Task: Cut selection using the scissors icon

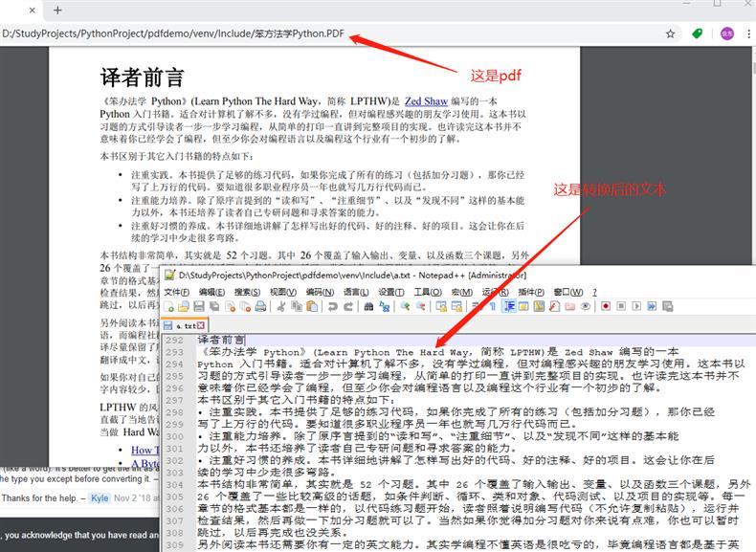Action: pyautogui.click(x=280, y=306)
